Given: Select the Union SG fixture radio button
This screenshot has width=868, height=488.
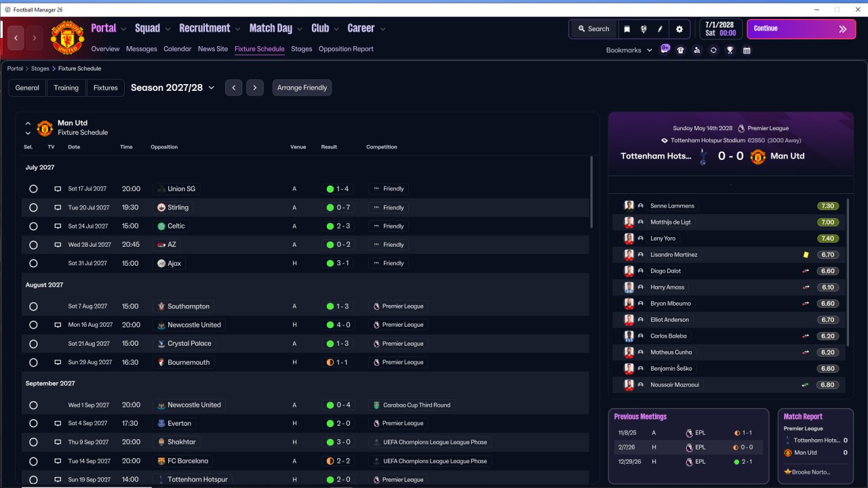Looking at the screenshot, I should tap(33, 189).
